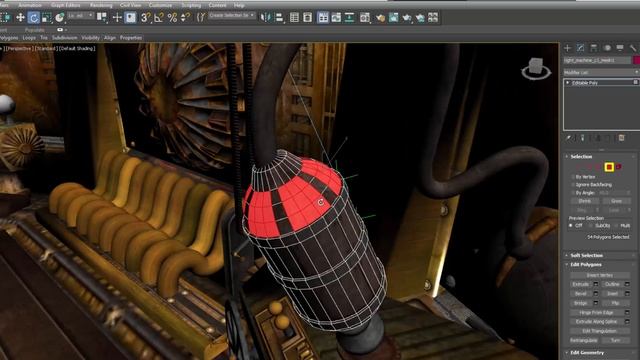Open the Rendering menu
This screenshot has width=640, height=360.
[x=101, y=5]
